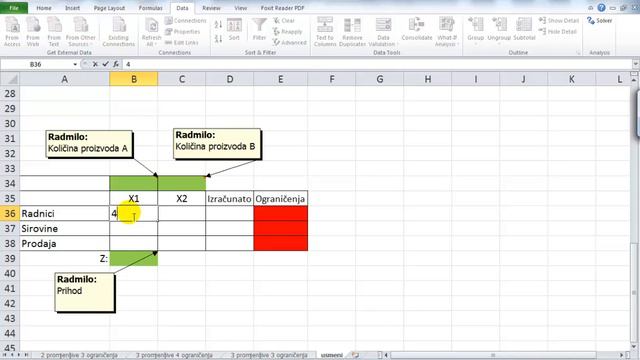640x360 pixels.
Task: Click the Prodaja cell
Action: 64,244
